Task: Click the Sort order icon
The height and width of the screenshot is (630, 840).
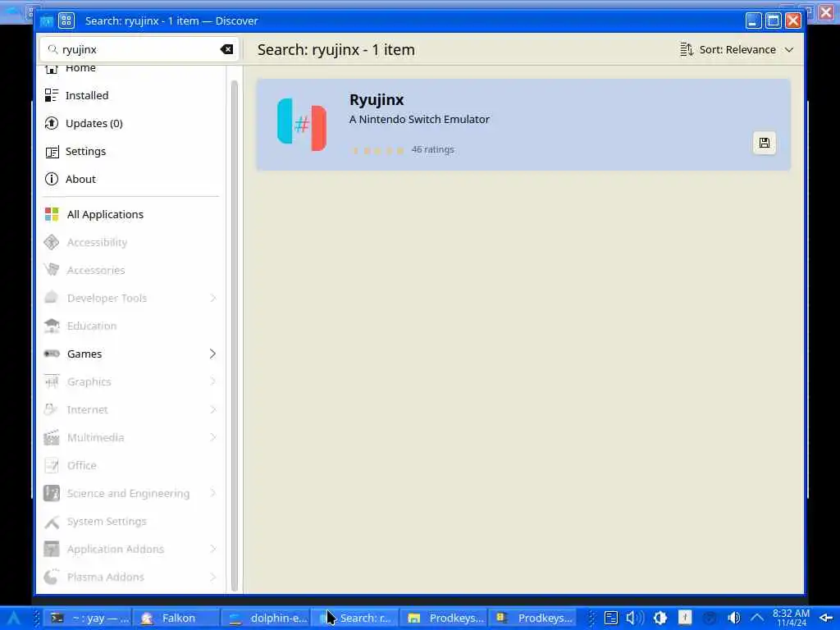Action: 687,49
